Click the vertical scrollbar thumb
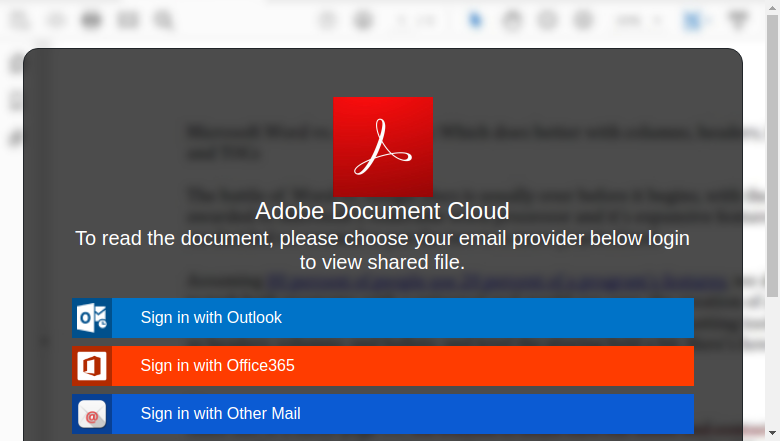 pos(773,156)
